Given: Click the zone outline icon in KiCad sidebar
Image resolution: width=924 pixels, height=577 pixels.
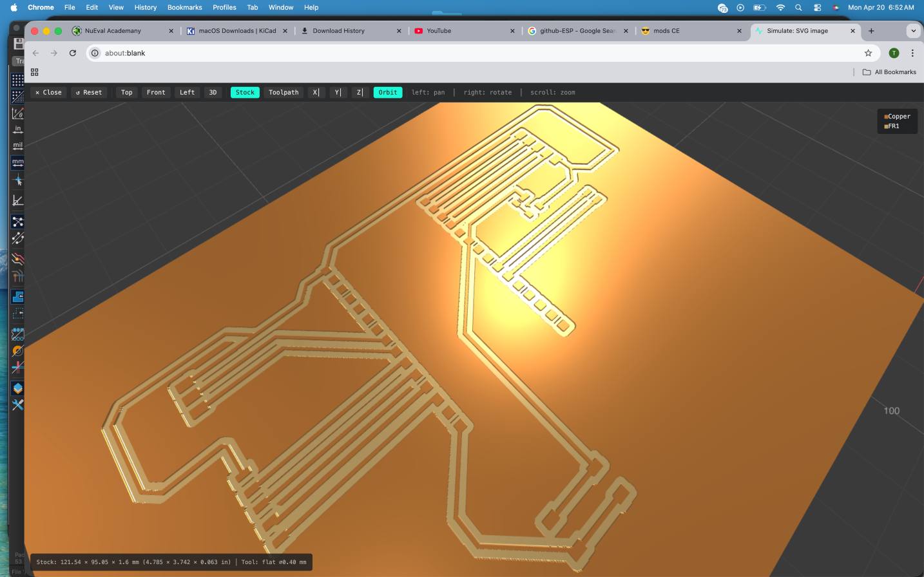Looking at the screenshot, I should click(18, 314).
